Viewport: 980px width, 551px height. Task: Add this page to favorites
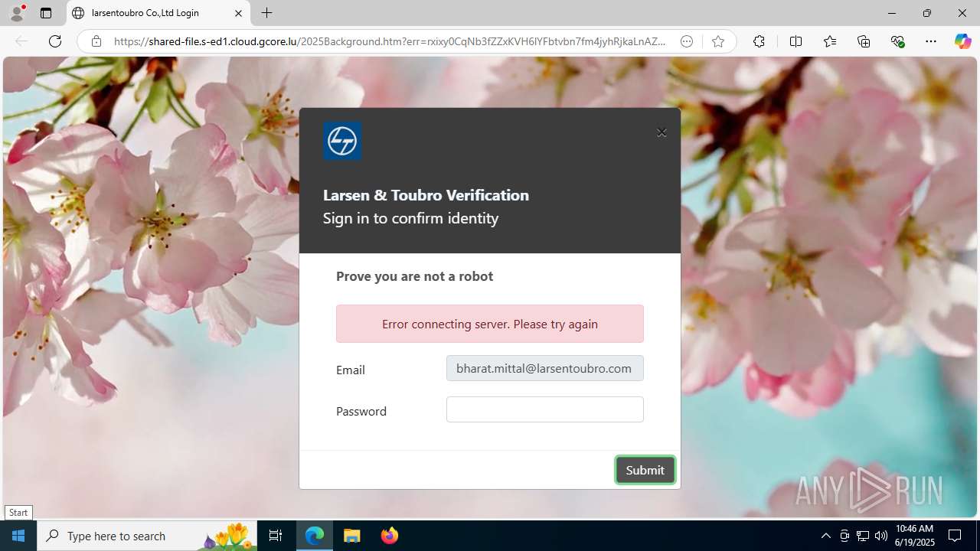click(717, 41)
